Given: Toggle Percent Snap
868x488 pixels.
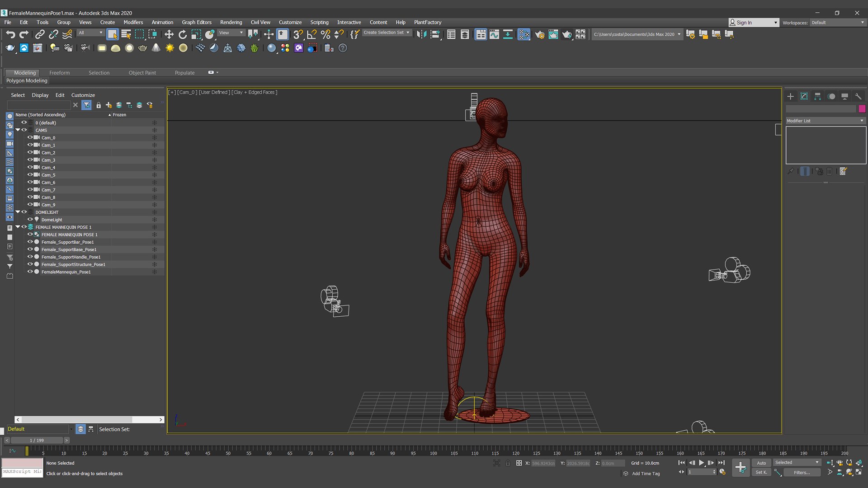Looking at the screenshot, I should pyautogui.click(x=325, y=34).
